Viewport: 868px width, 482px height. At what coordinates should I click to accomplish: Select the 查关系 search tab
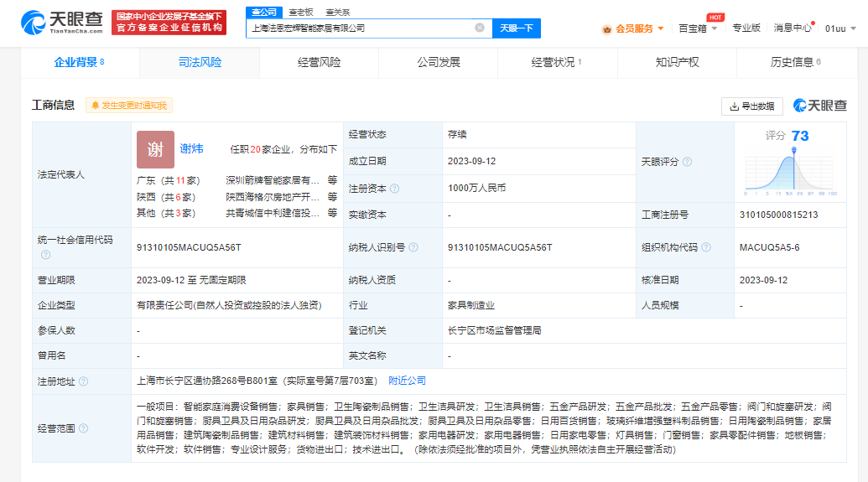pos(338,13)
